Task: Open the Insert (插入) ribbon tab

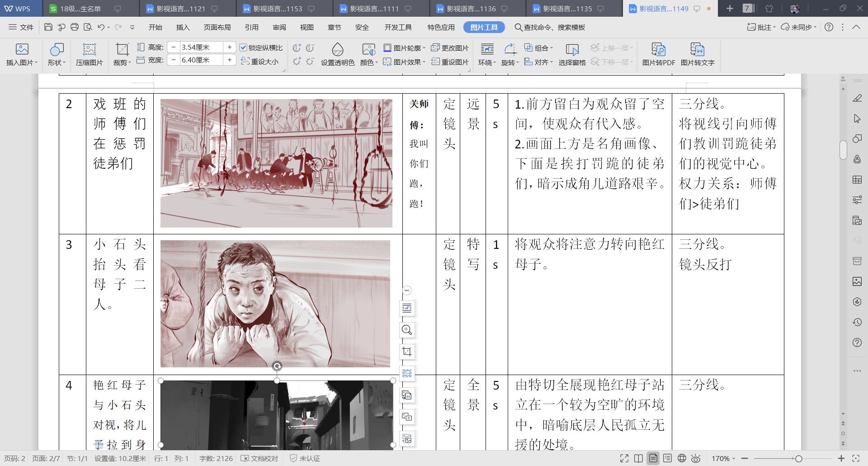Action: coord(183,27)
